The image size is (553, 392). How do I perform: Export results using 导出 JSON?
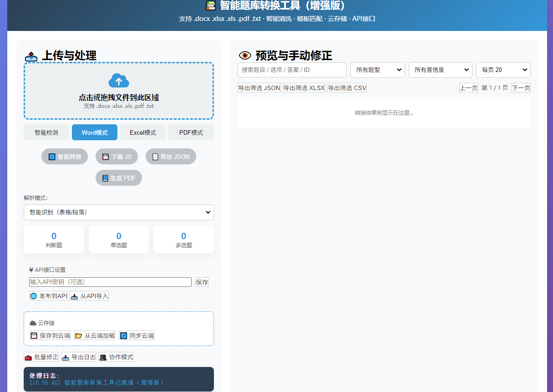(171, 156)
